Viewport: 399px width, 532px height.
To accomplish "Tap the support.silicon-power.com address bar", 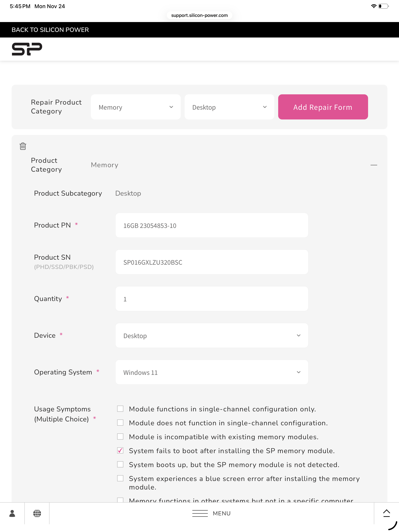I will tap(199, 15).
